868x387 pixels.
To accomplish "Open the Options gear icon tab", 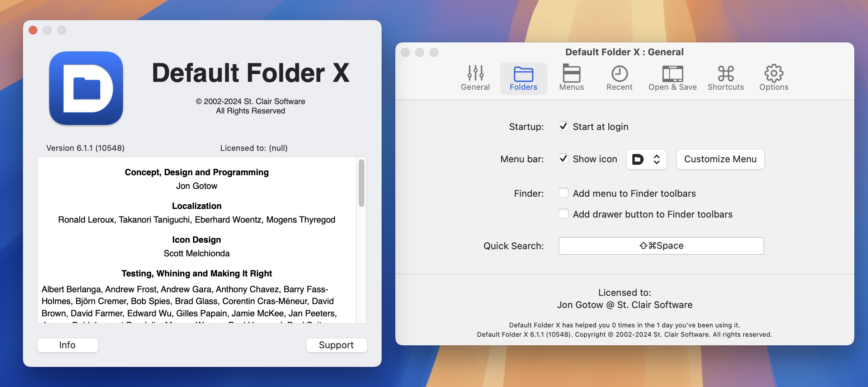I will pyautogui.click(x=774, y=73).
